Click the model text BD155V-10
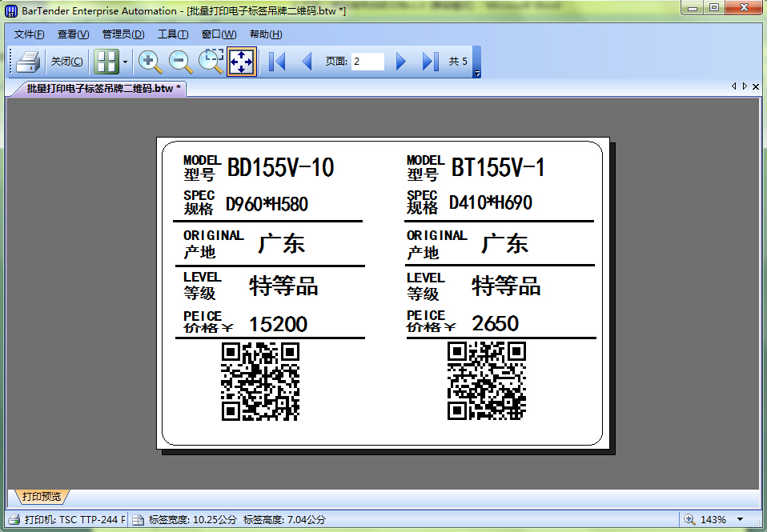This screenshot has height=532, width=767. point(281,167)
